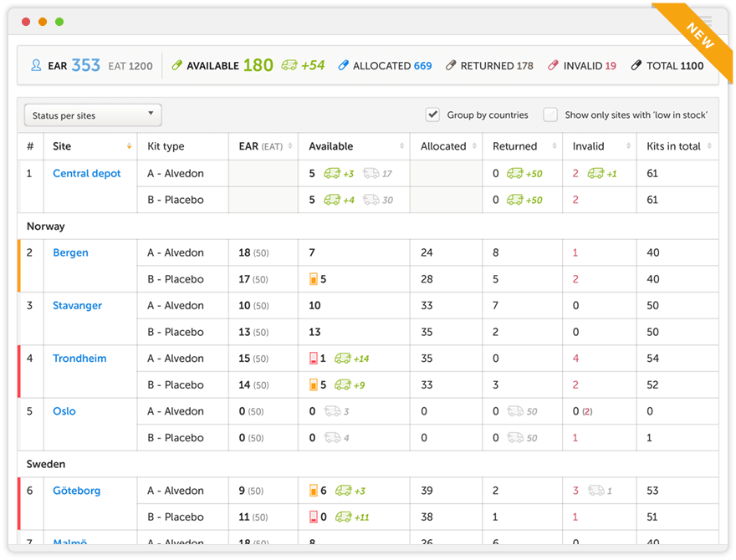
Task: Uncheck the Group by countries checkbox
Action: 433,115
